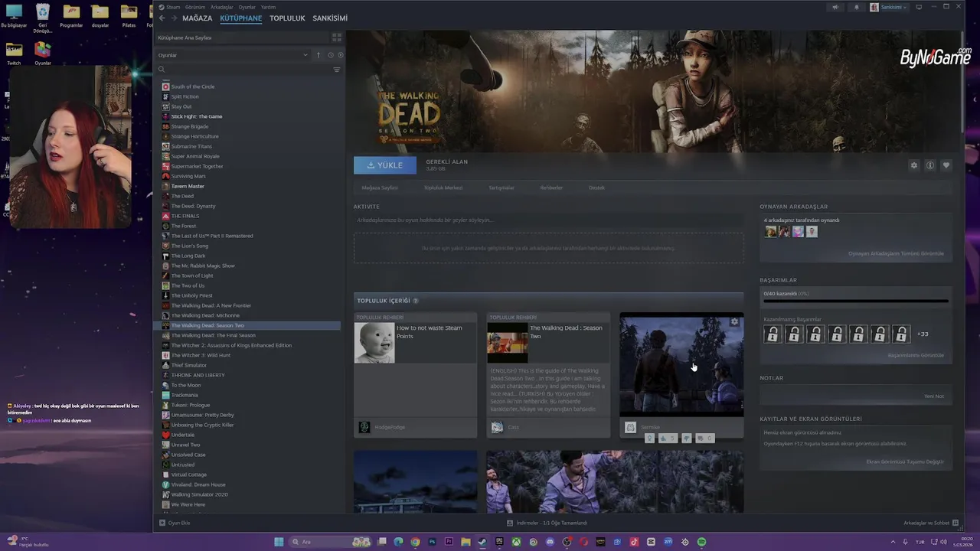Switch to the TOPLULUK tab
Screen dimensions: 980x551
tap(287, 18)
